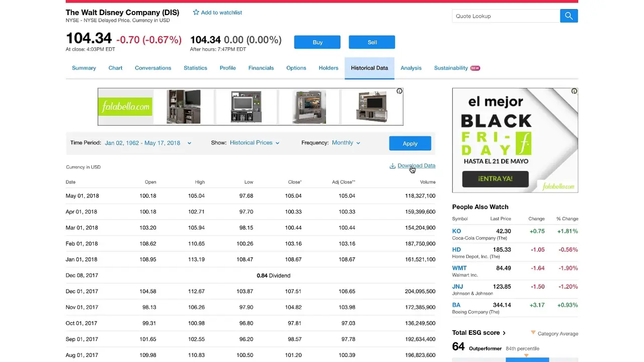The image size is (644, 362).
Task: Open the Financials tab
Action: click(261, 68)
